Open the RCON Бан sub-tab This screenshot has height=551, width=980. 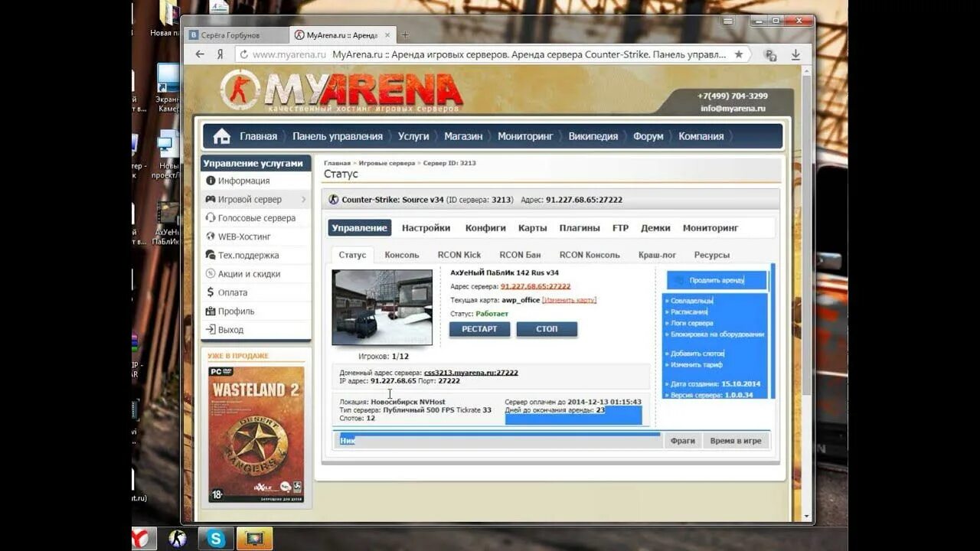tap(520, 255)
